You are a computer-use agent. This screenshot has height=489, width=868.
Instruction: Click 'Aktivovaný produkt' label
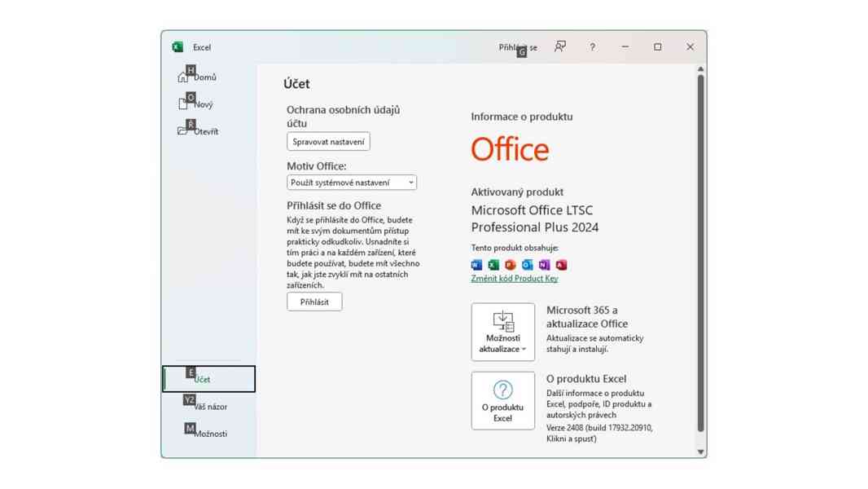tap(517, 192)
